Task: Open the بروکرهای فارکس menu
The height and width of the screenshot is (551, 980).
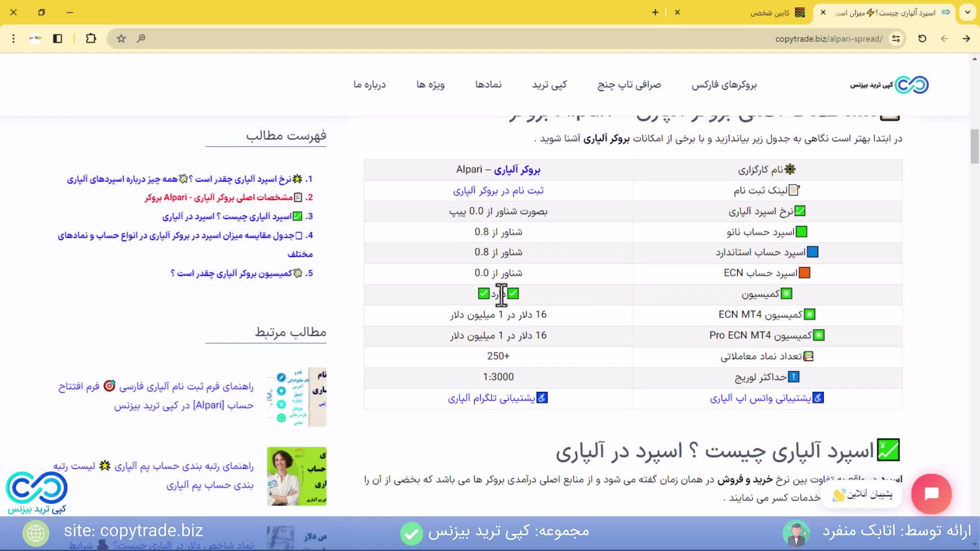Action: [724, 85]
